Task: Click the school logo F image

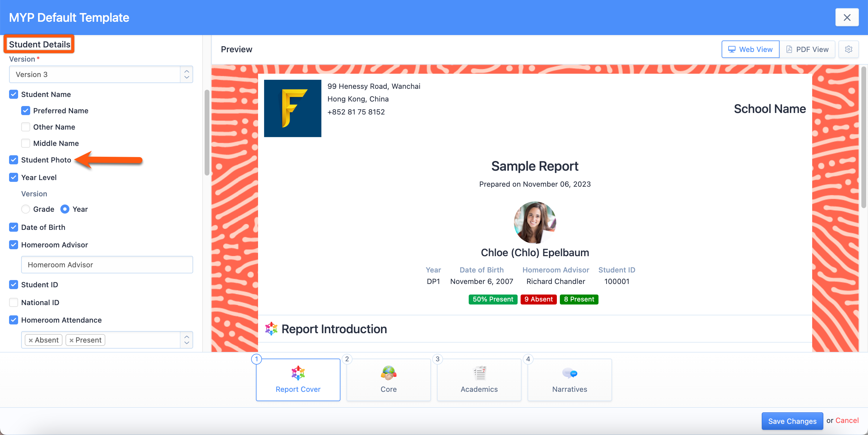Action: (292, 108)
